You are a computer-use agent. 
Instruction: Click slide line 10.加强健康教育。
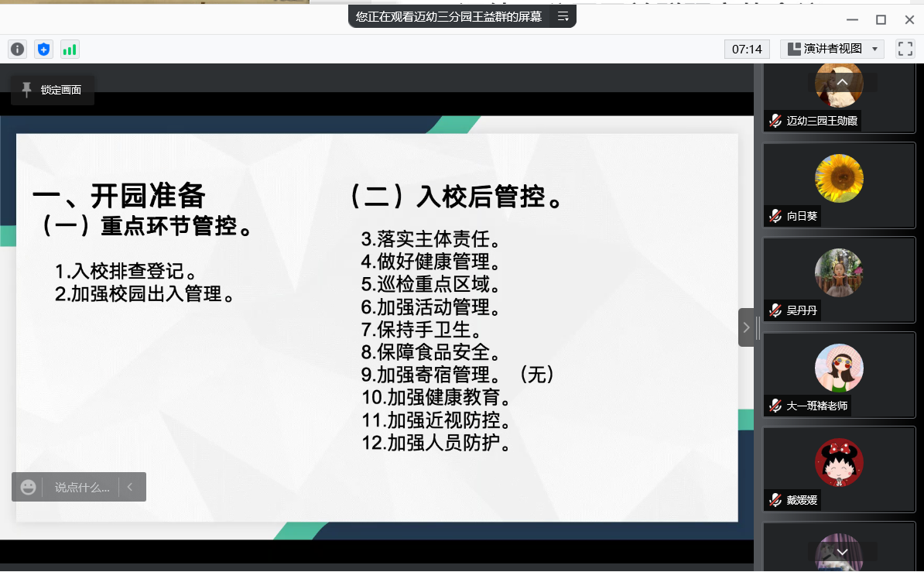pos(436,397)
